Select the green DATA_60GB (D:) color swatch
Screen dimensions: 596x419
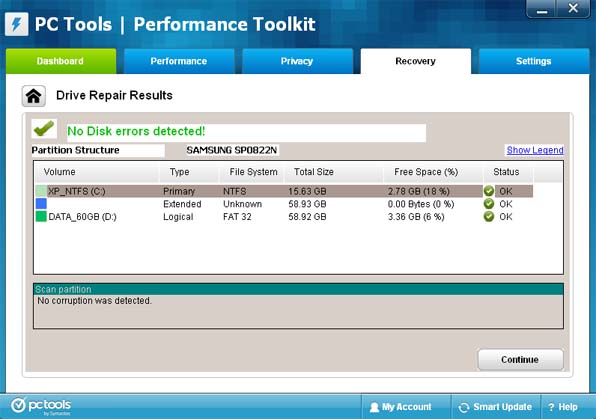click(41, 216)
